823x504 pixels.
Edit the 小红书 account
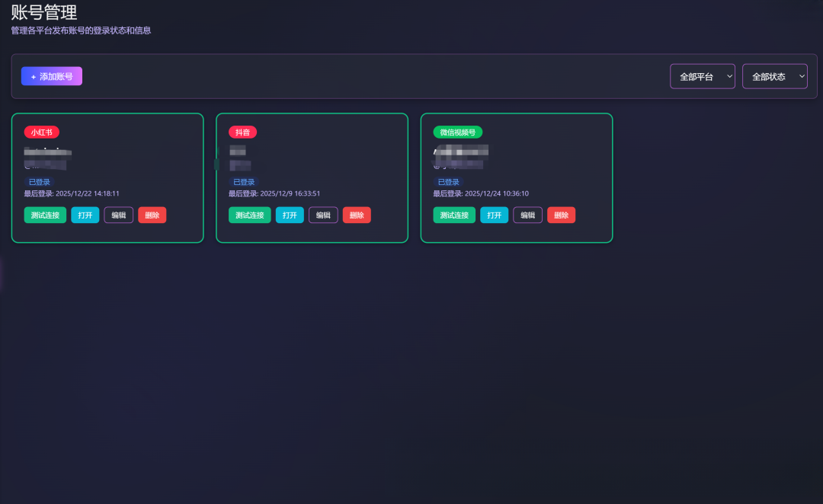[119, 215]
